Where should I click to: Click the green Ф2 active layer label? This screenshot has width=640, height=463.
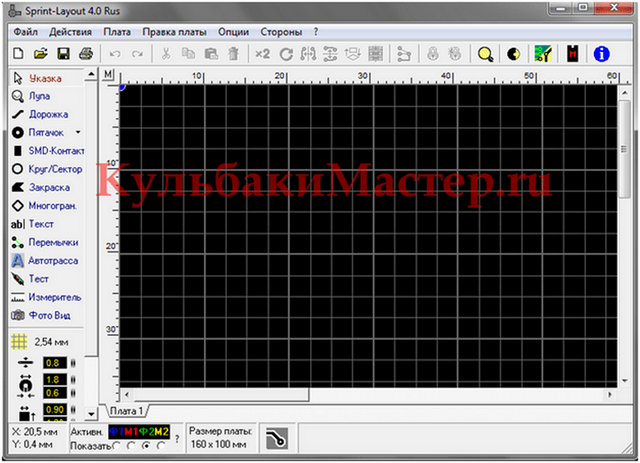pos(146,432)
